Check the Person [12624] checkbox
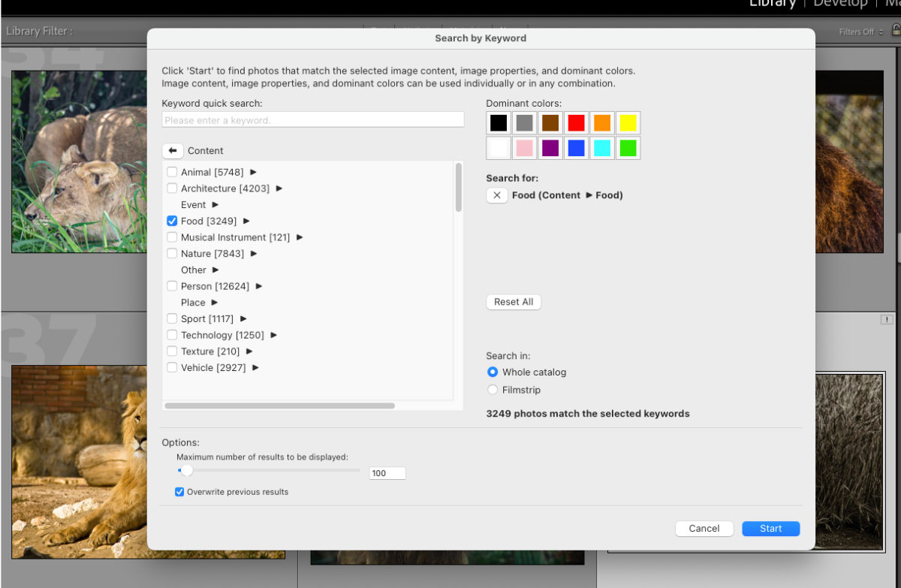 (x=172, y=286)
